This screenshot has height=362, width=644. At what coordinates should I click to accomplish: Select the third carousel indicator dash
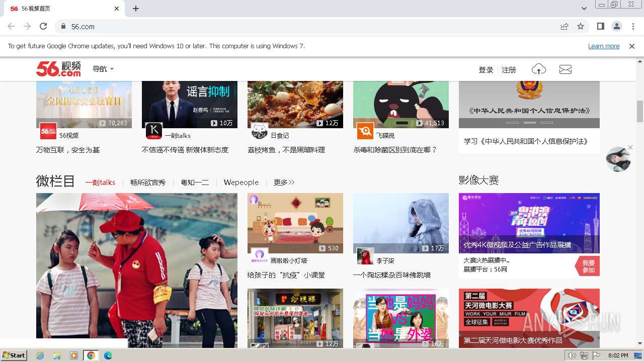click(x=547, y=123)
